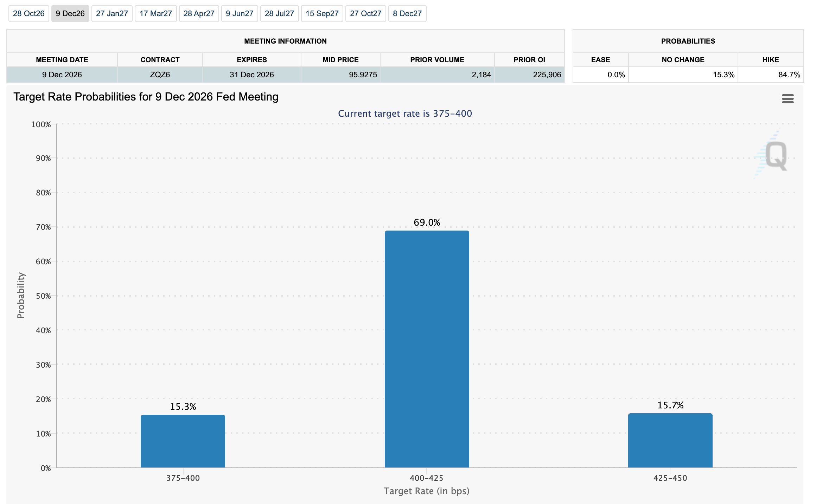Image resolution: width=816 pixels, height=504 pixels.
Task: Click the ZQZ6 contract cell
Action: [x=160, y=75]
